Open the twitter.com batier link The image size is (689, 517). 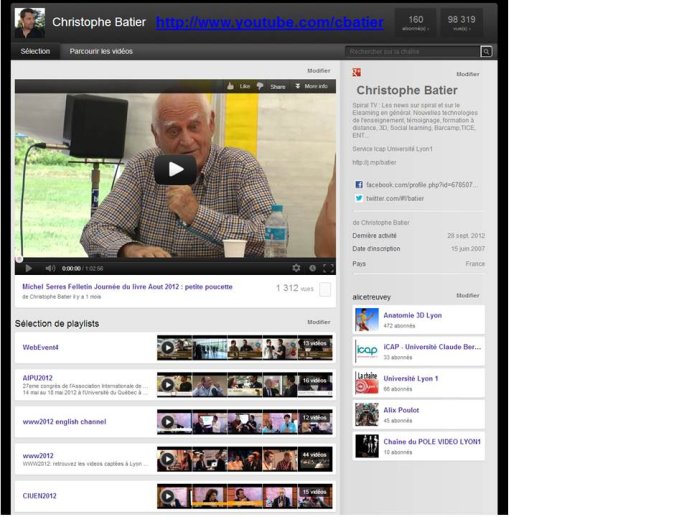coord(395,199)
